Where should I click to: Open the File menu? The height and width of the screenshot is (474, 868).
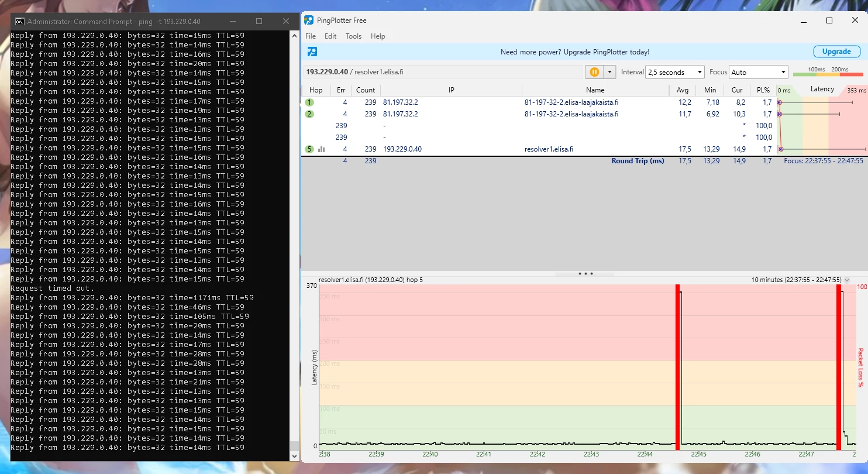tap(311, 36)
